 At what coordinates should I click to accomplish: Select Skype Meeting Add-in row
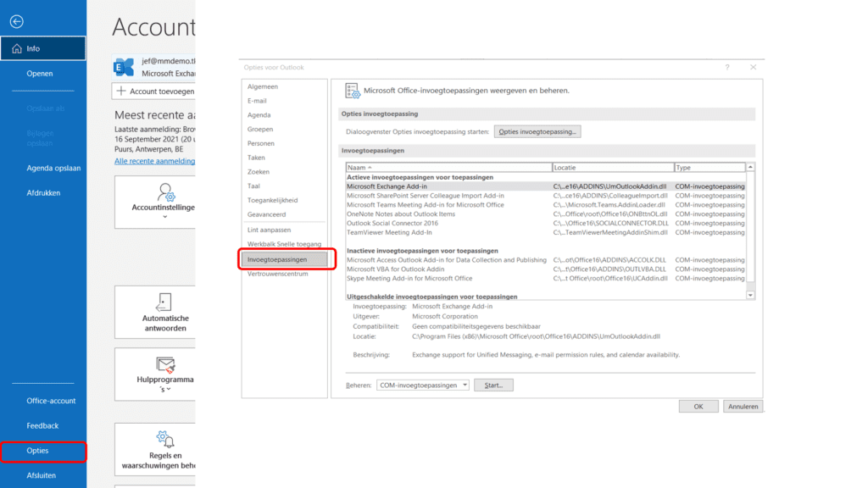(545, 278)
